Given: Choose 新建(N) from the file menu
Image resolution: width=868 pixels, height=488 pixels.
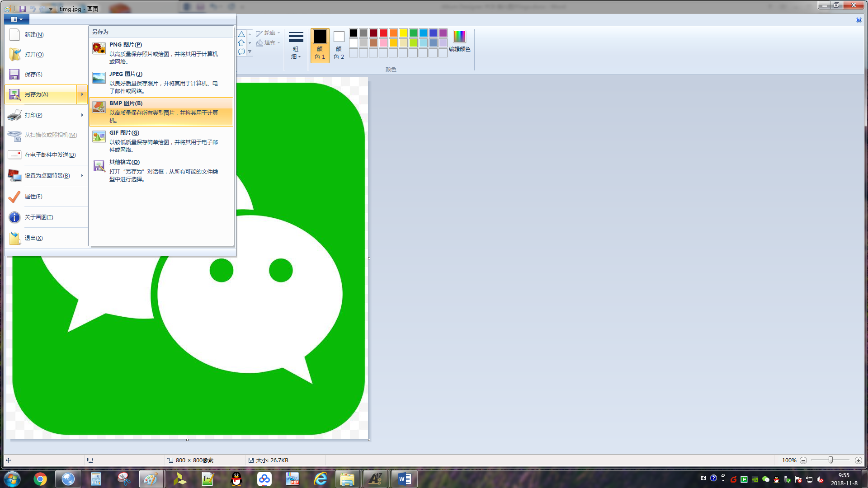Looking at the screenshot, I should tap(46, 35).
